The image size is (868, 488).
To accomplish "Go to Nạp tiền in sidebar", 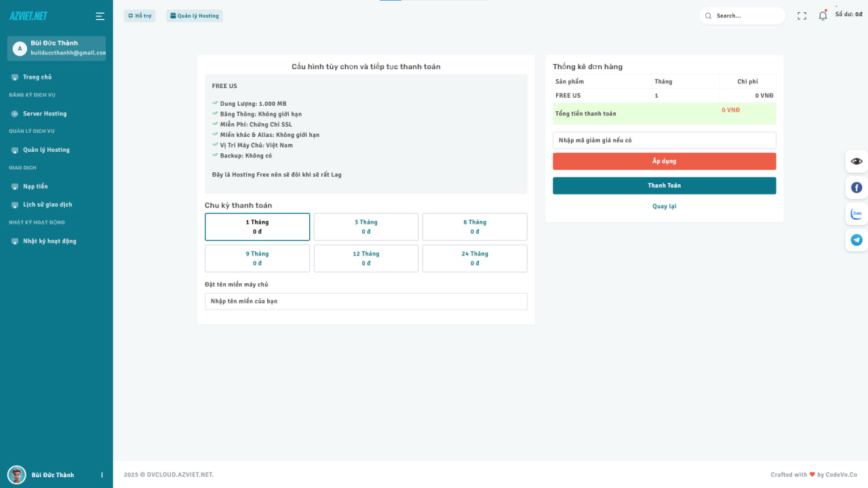I will pos(35,186).
